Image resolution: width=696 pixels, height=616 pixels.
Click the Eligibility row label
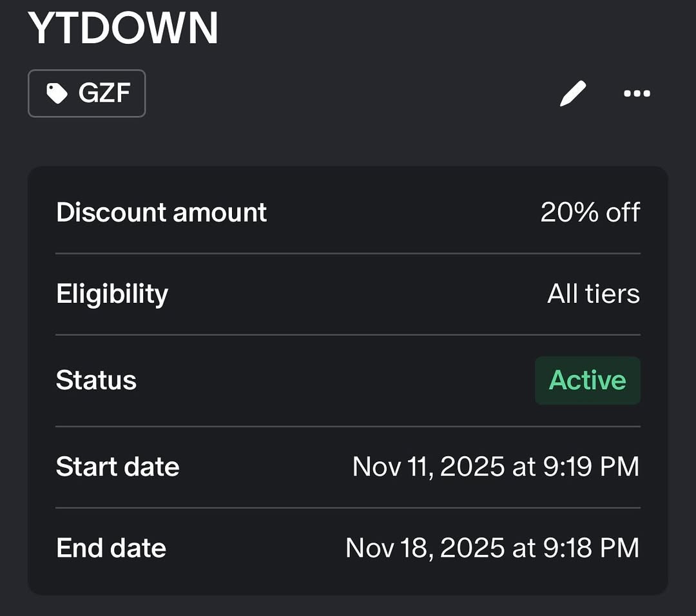tap(112, 294)
